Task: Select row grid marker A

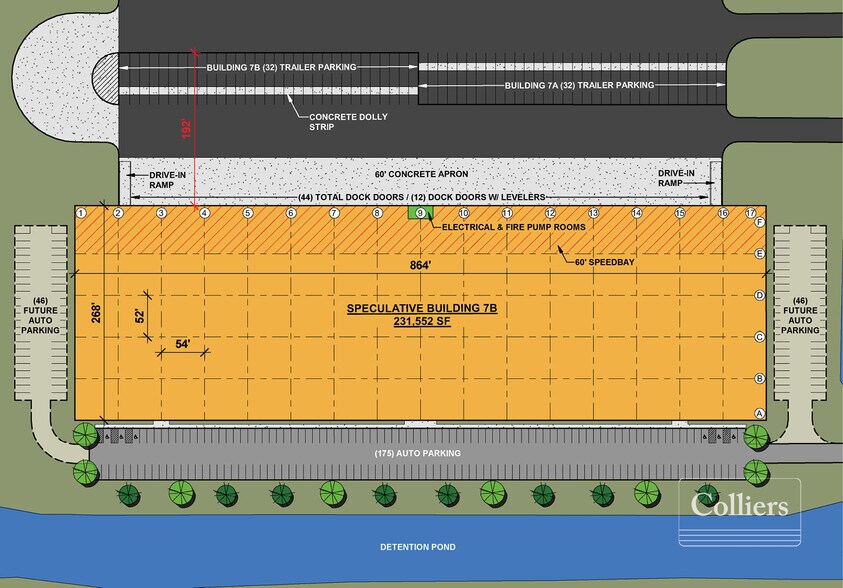Action: point(759,414)
